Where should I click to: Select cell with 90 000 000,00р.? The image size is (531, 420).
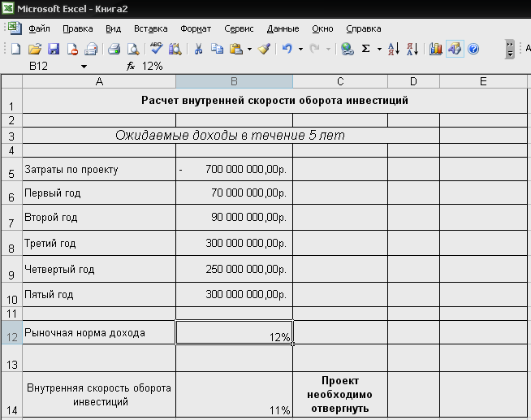tap(234, 217)
